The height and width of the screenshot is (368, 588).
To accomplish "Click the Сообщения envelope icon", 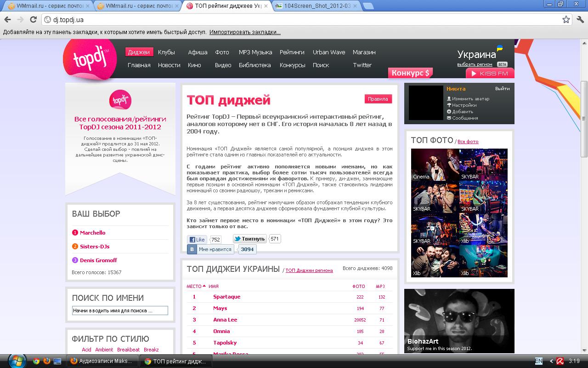I will coord(449,118).
